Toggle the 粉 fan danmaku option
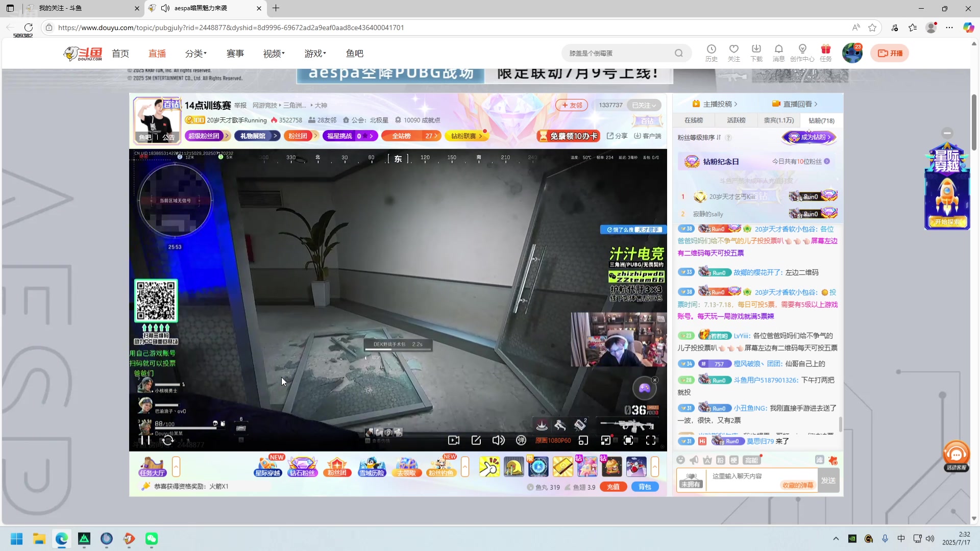Screen dimensions: 980x551 pos(720,460)
